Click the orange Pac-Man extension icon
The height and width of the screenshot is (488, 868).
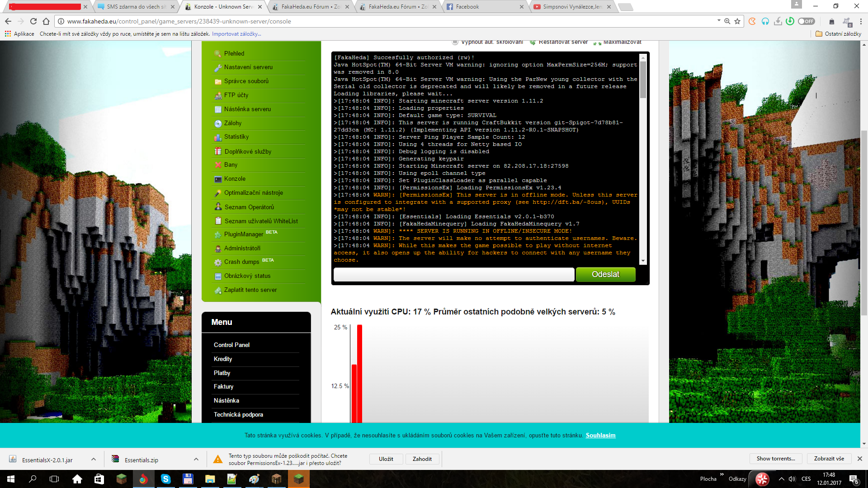point(752,21)
